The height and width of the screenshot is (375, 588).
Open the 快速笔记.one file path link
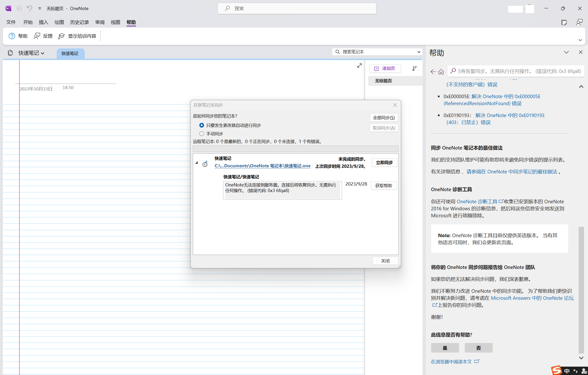pyautogui.click(x=263, y=166)
